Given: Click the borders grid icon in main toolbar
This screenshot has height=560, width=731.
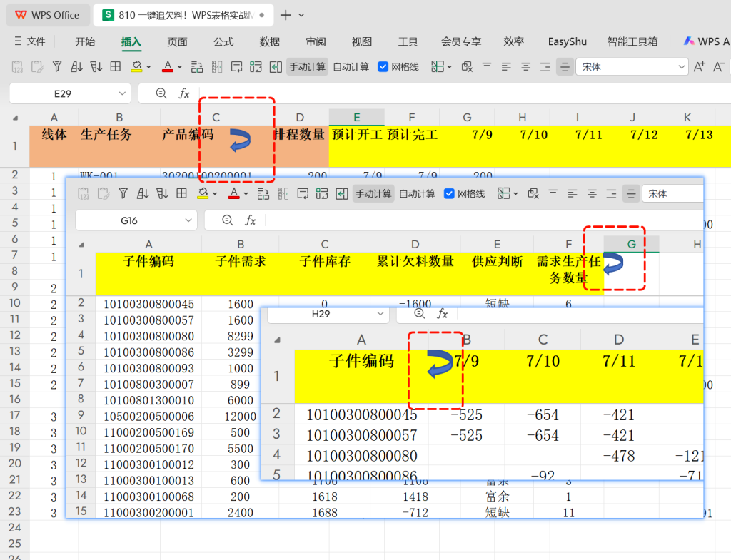Looking at the screenshot, I should (x=116, y=66).
